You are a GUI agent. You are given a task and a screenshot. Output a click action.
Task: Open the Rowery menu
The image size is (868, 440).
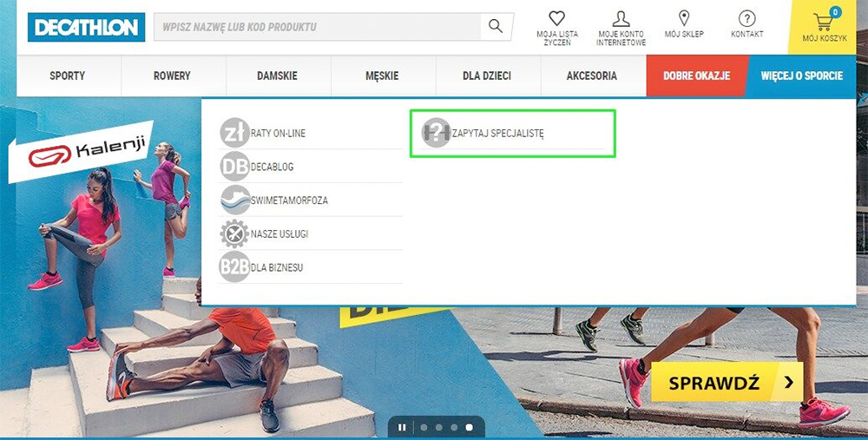172,76
